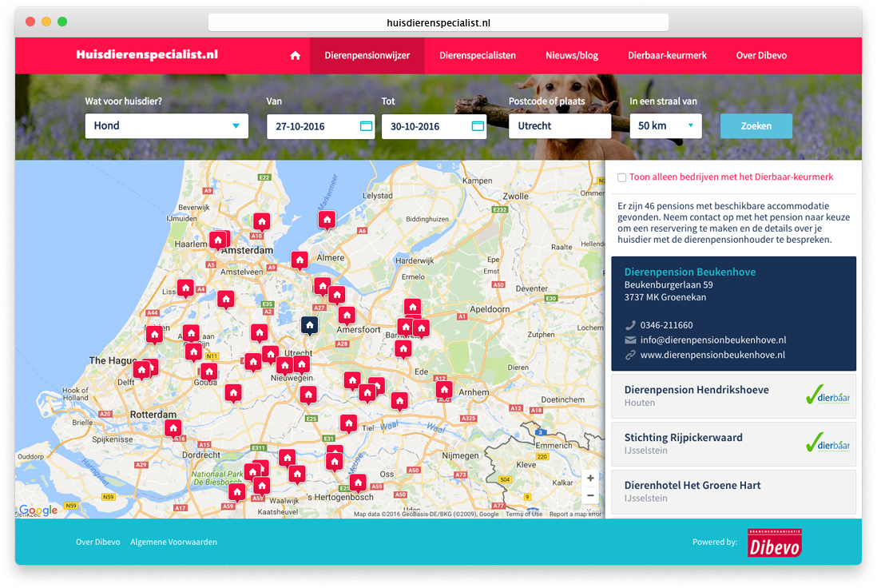Toggle the Dierbaar-keurmerk only checkbox
Image resolution: width=877 pixels, height=588 pixels.
621,177
